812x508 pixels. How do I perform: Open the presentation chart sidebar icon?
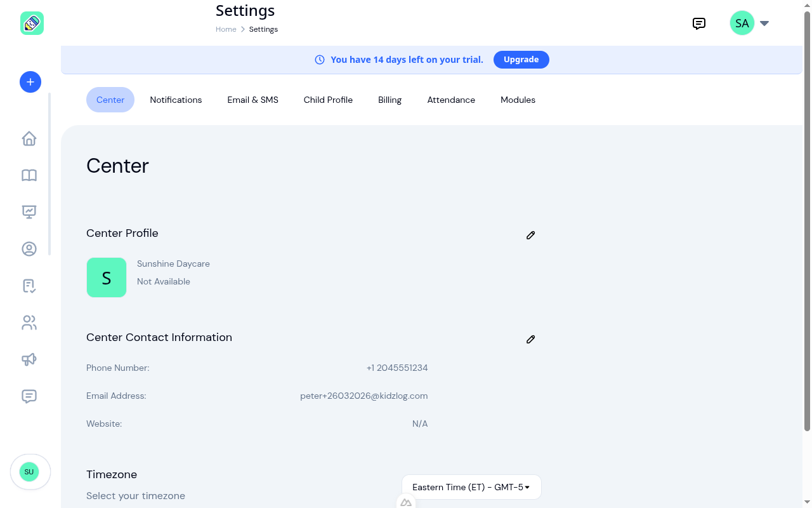(x=29, y=212)
